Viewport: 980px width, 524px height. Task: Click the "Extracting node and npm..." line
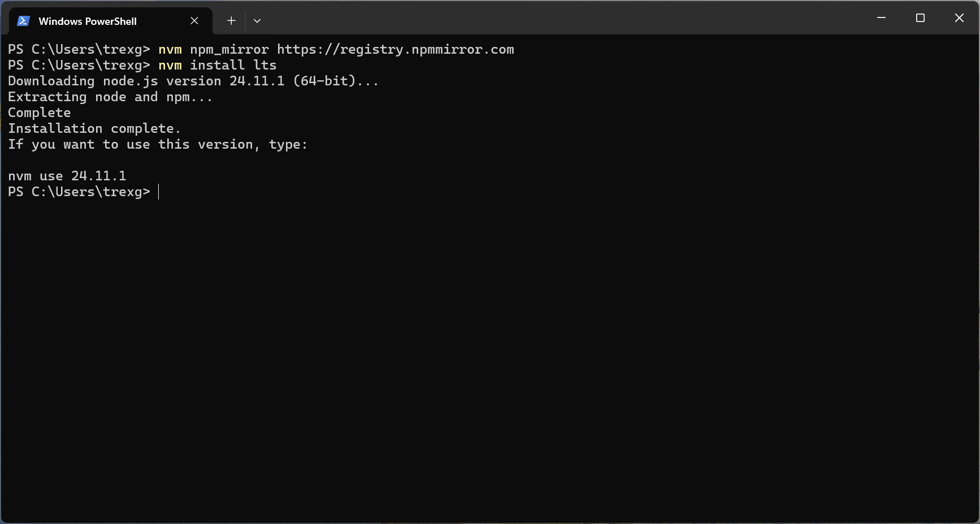pos(110,97)
